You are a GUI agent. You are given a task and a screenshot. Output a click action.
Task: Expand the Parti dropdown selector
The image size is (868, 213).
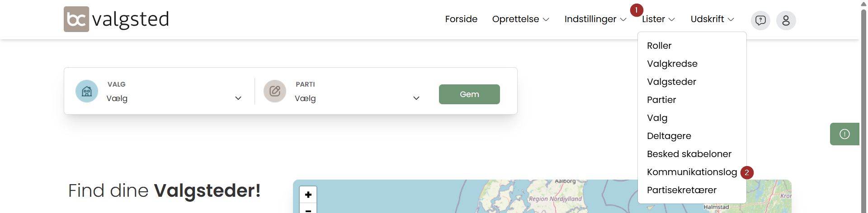click(x=357, y=98)
